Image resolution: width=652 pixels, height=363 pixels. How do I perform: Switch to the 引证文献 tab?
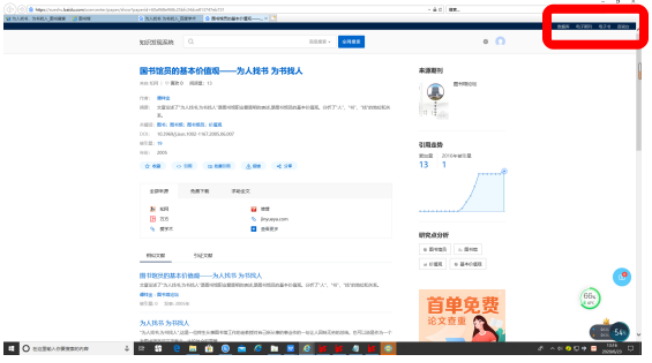click(x=203, y=255)
